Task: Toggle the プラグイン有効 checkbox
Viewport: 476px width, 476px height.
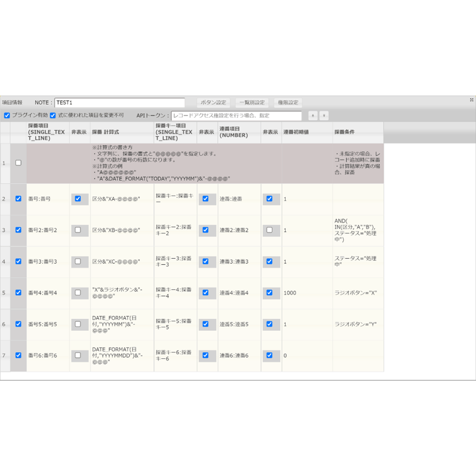Action: (7, 115)
